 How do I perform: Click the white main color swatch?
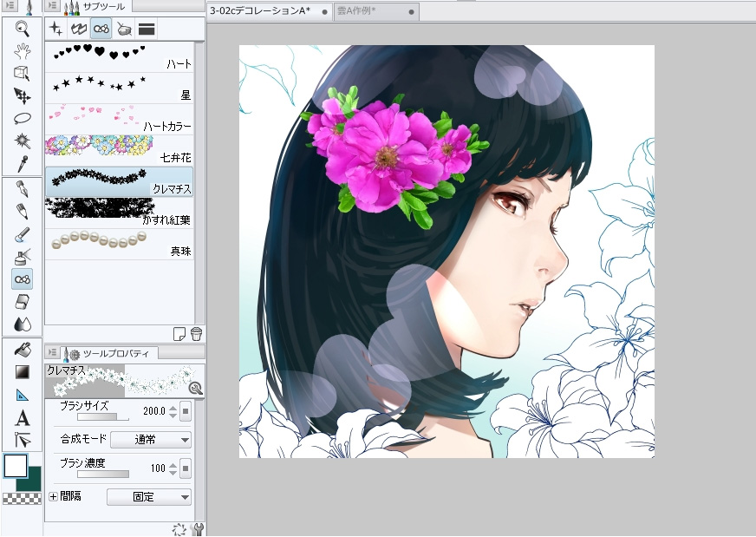tap(16, 466)
